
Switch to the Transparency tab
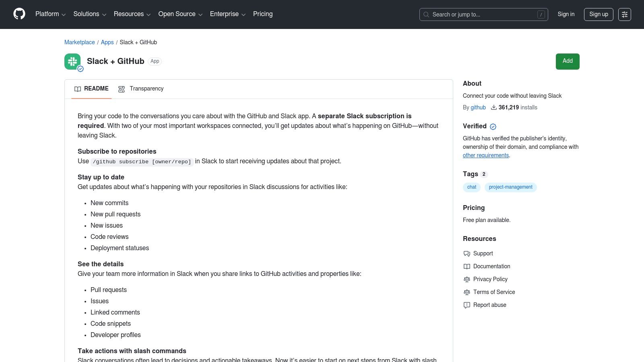point(141,89)
